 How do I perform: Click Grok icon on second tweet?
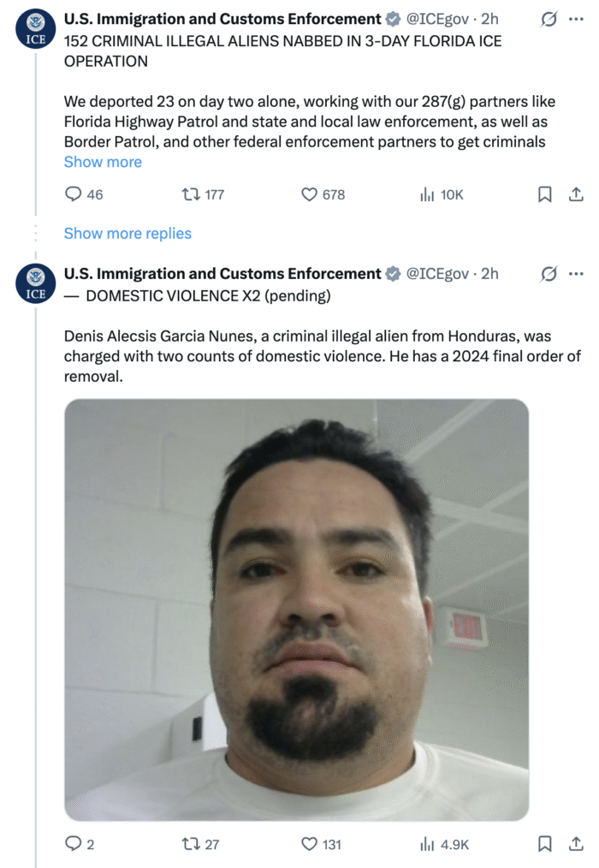[548, 273]
